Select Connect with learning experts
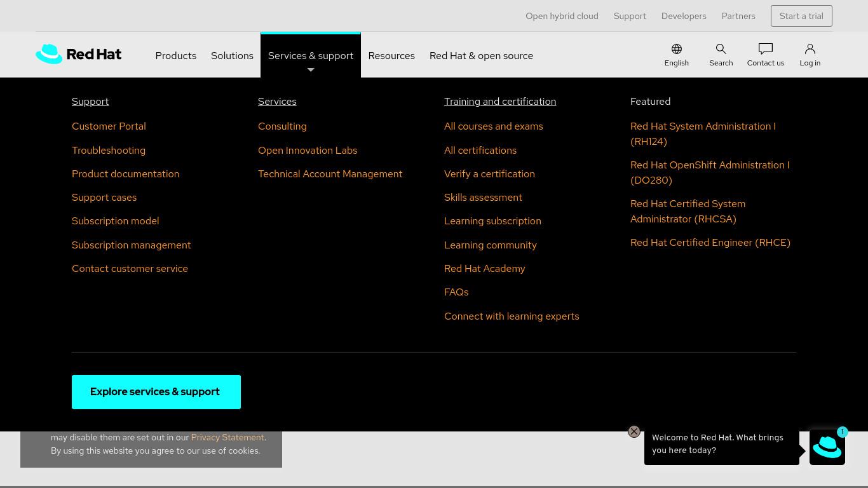 [x=512, y=316]
